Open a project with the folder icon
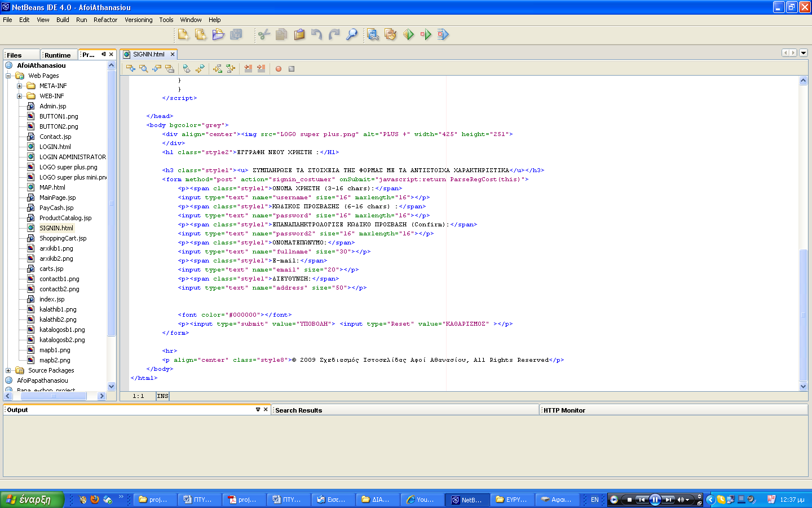 click(x=218, y=34)
